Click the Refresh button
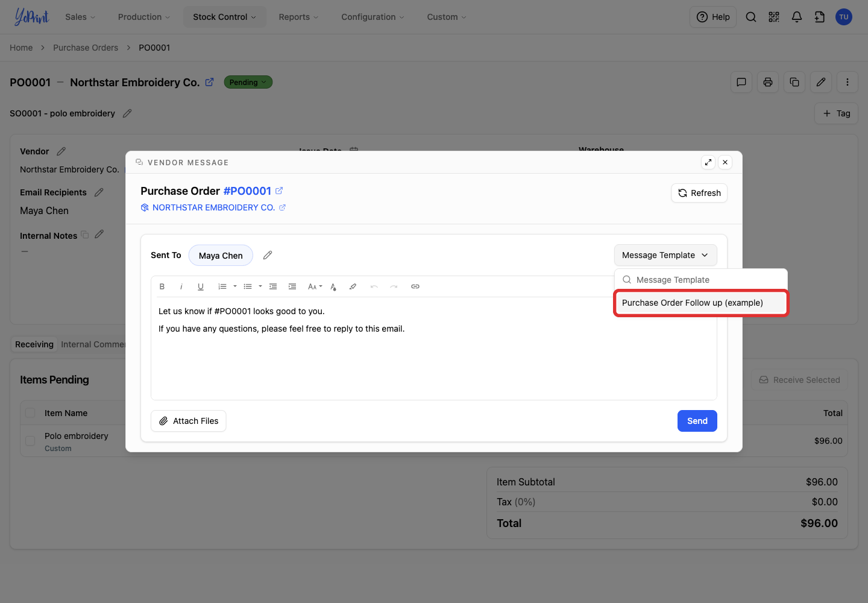Viewport: 868px width, 603px height. click(699, 193)
